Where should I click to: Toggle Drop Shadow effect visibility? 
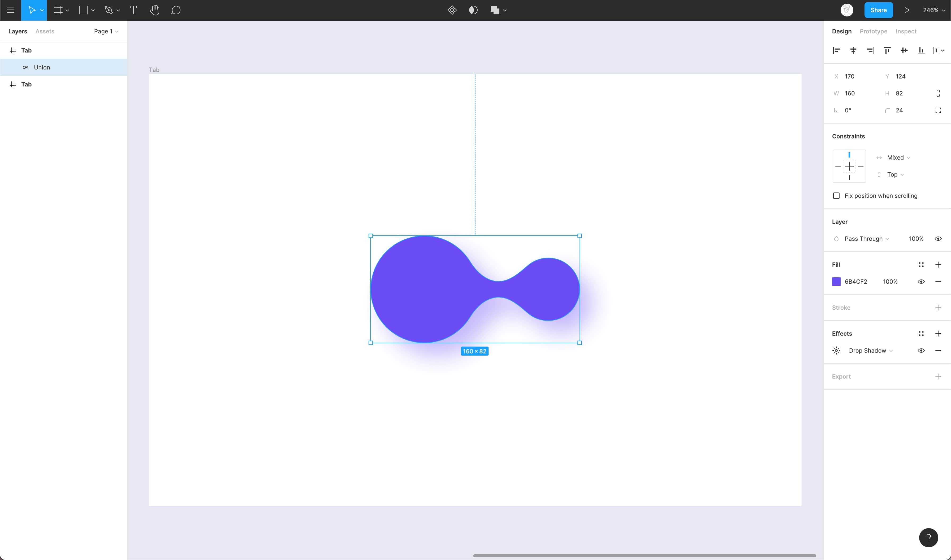[921, 351]
